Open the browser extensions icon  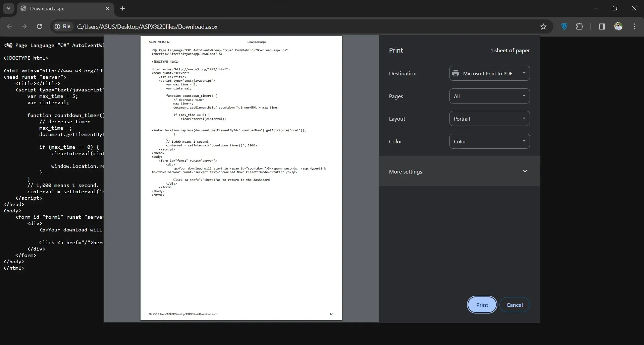(580, 26)
